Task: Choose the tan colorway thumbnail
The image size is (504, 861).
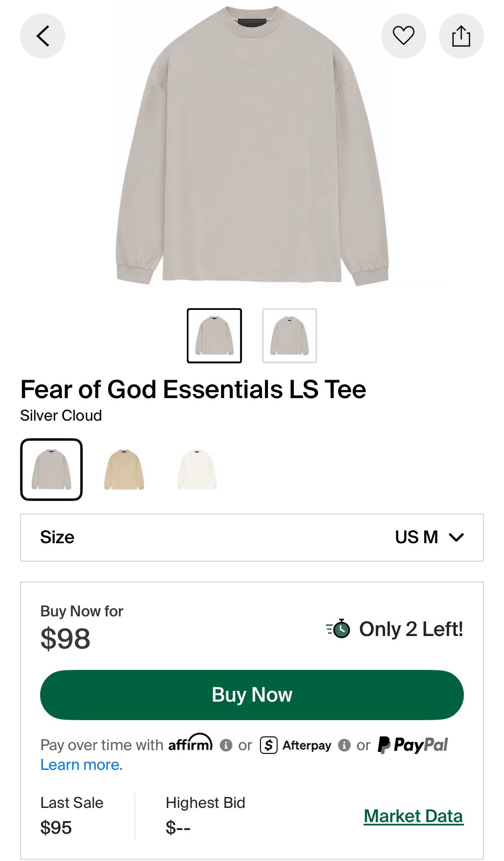Action: [124, 470]
